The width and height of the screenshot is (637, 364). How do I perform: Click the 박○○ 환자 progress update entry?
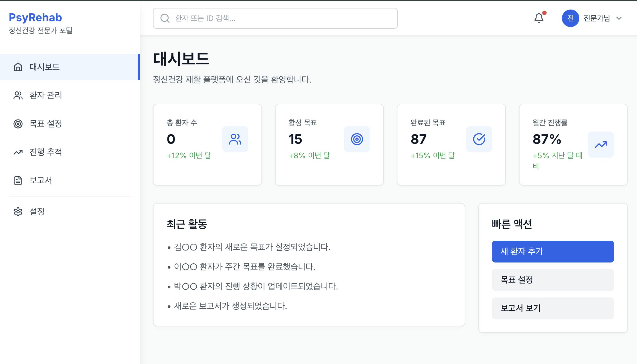(256, 287)
